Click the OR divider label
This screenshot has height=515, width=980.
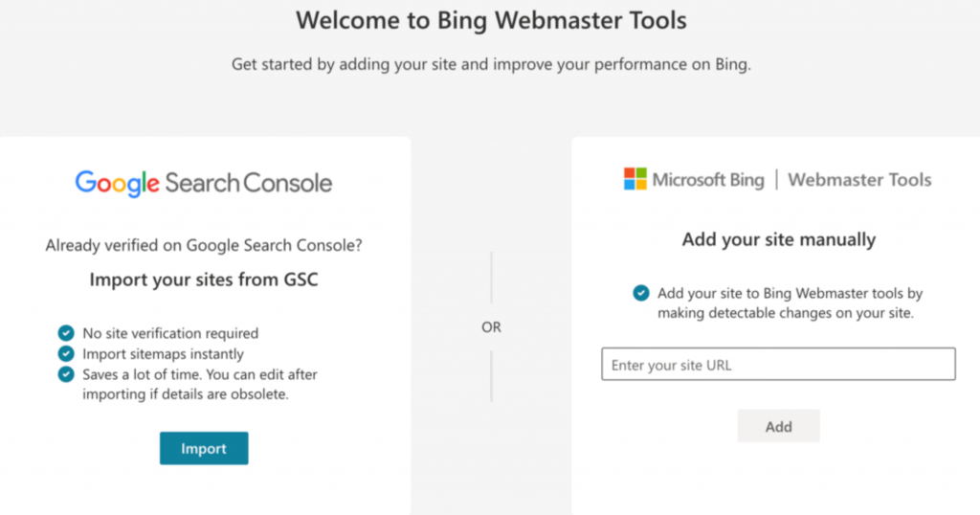click(x=491, y=327)
